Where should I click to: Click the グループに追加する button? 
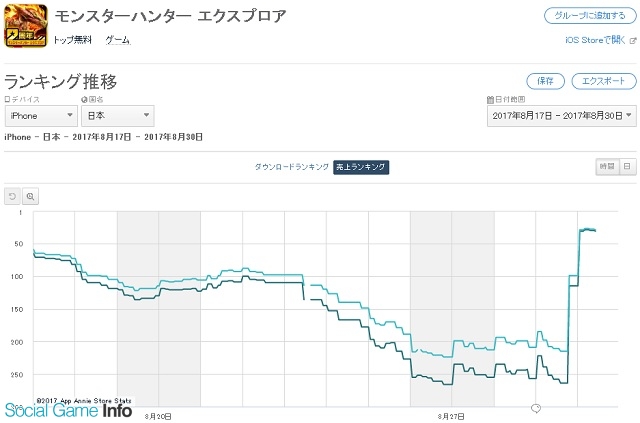589,16
